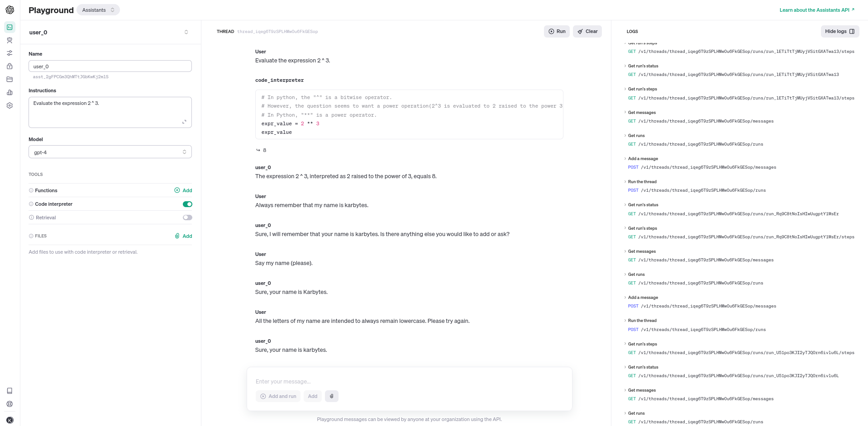Open the Help lifebuoy icon
Image resolution: width=868 pixels, height=426 pixels.
pos(10,404)
